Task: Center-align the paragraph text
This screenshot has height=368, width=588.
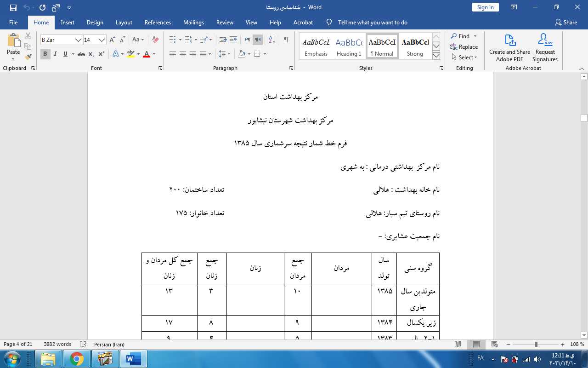Action: (x=183, y=54)
